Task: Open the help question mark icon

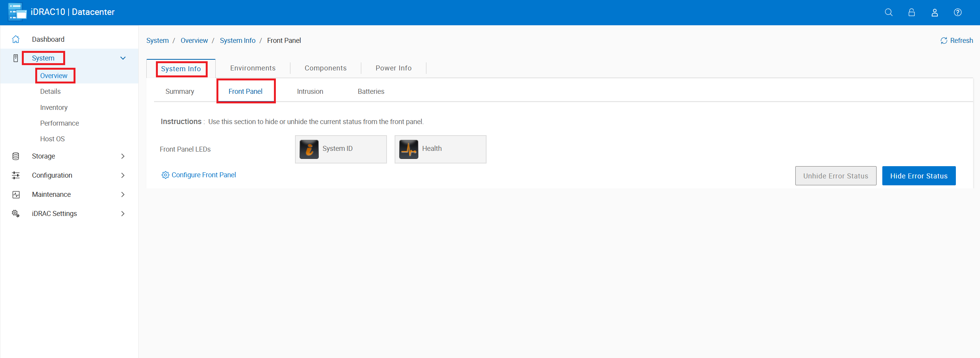Action: tap(958, 12)
